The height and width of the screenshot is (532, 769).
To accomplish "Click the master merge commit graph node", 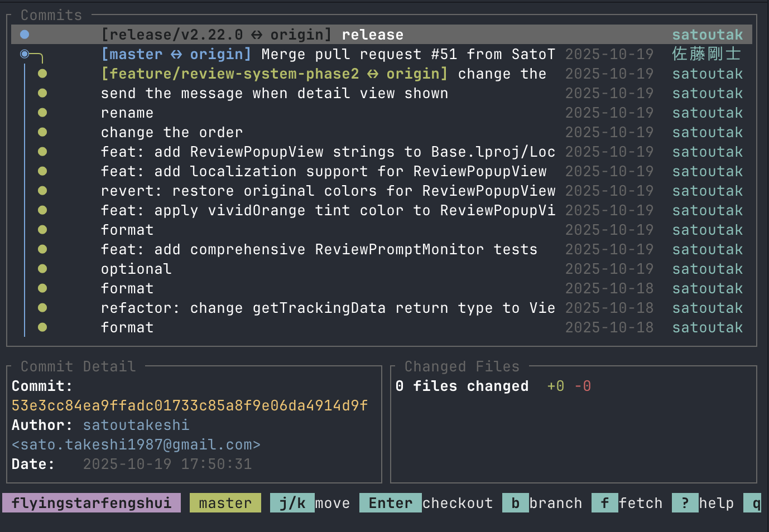I will pos(25,54).
